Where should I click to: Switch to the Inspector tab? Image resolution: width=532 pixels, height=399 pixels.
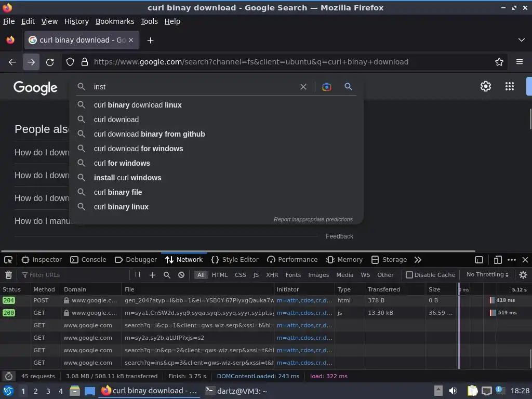(x=42, y=260)
